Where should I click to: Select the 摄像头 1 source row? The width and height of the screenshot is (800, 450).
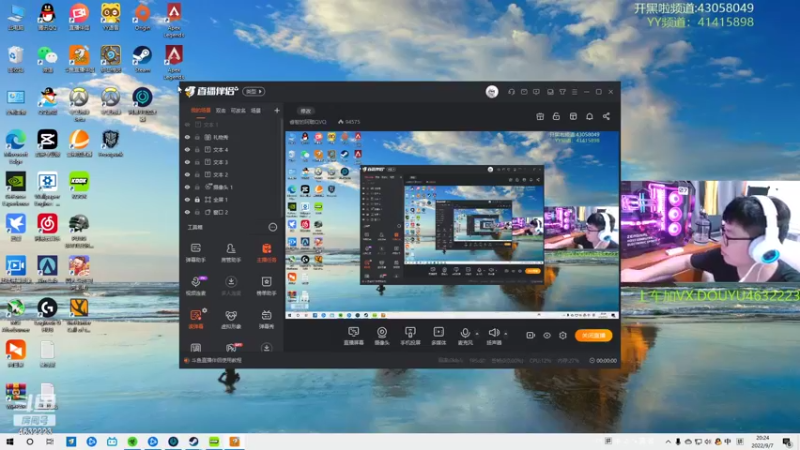232,187
